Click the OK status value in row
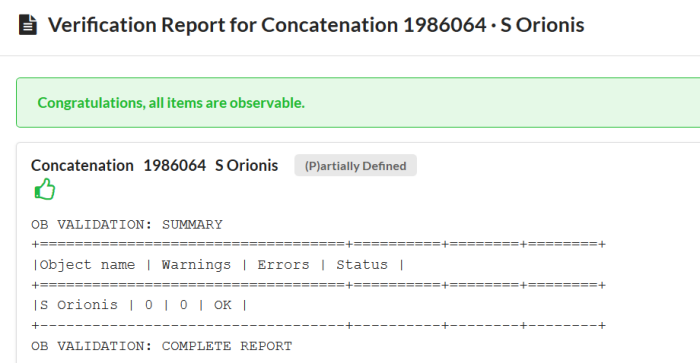This screenshot has height=363, width=700. tap(223, 305)
